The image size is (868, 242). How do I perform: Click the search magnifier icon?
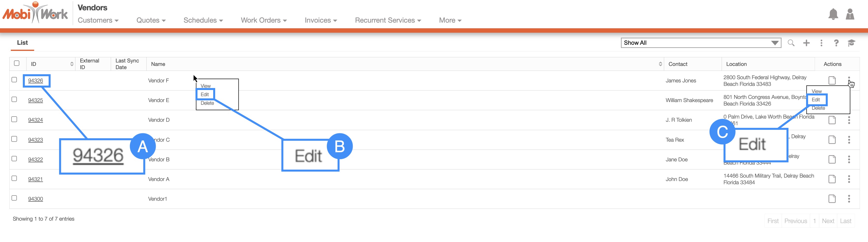tap(791, 43)
